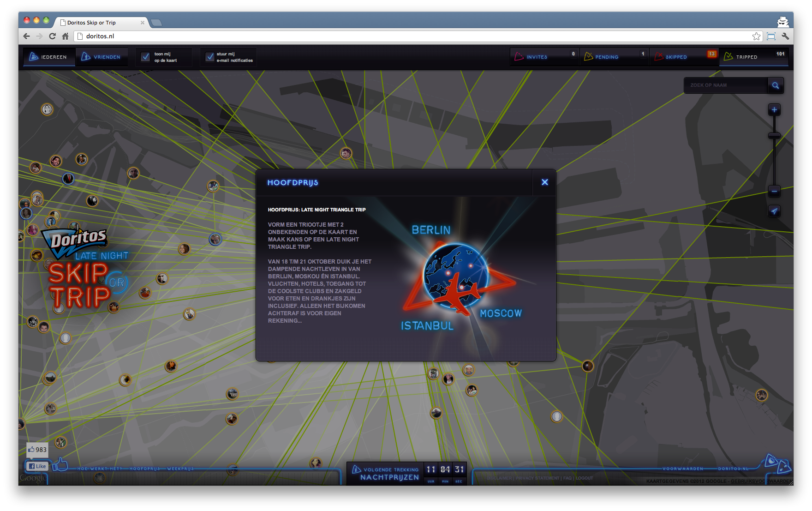Click the FAQ link in footer
The image size is (812, 511).
[567, 478]
